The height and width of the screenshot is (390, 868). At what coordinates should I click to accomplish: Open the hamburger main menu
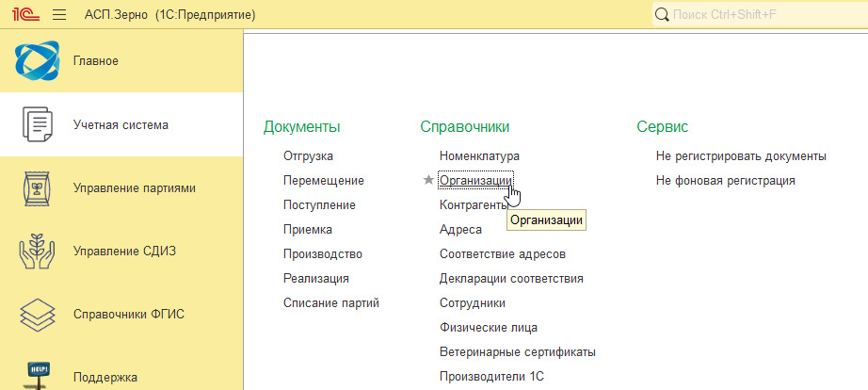(x=58, y=15)
